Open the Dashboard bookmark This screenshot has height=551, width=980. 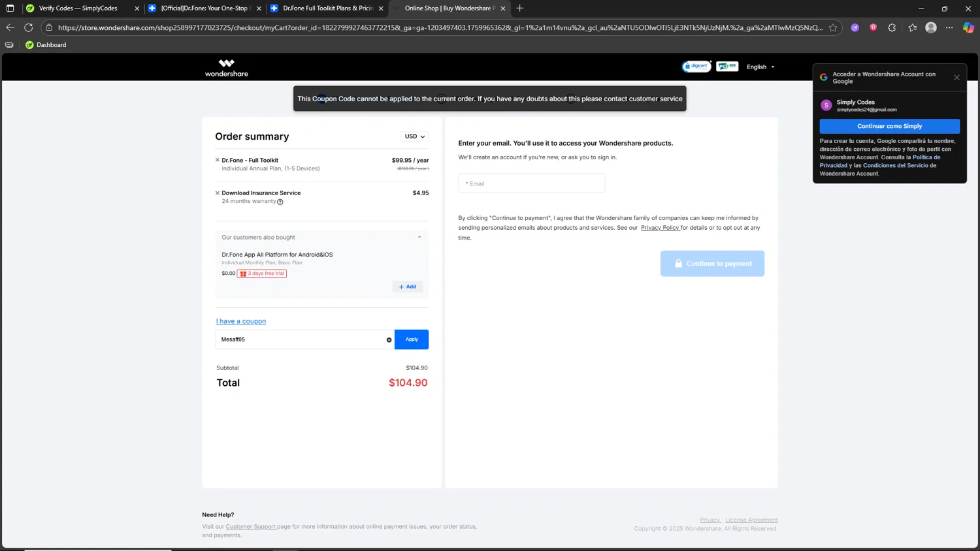tap(46, 45)
